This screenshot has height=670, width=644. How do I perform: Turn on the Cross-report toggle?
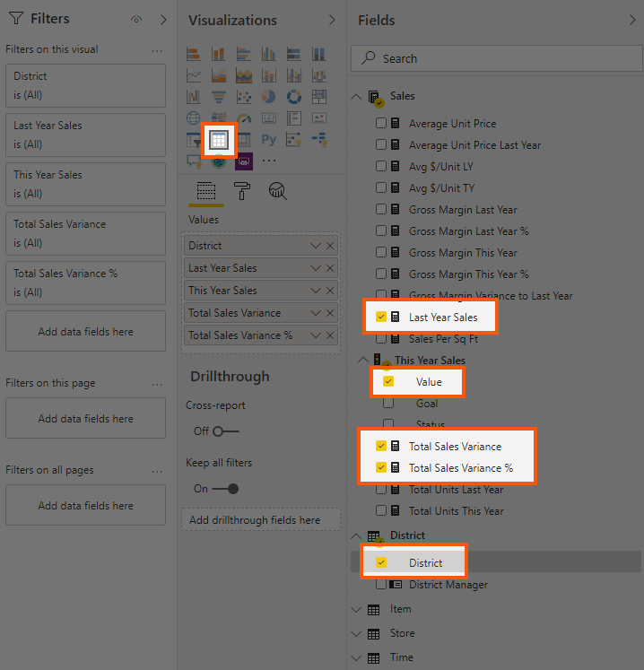[x=226, y=431]
